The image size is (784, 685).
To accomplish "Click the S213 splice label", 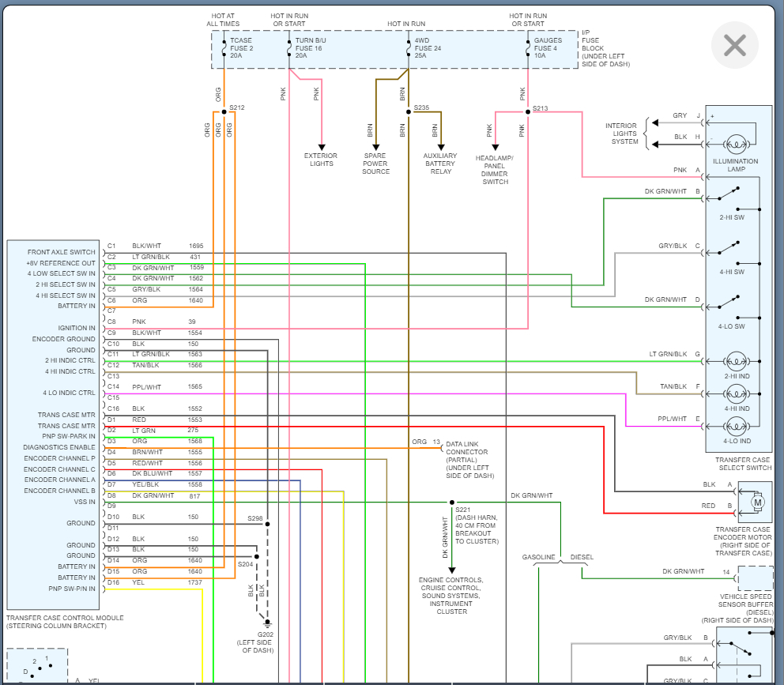I will pos(540,108).
